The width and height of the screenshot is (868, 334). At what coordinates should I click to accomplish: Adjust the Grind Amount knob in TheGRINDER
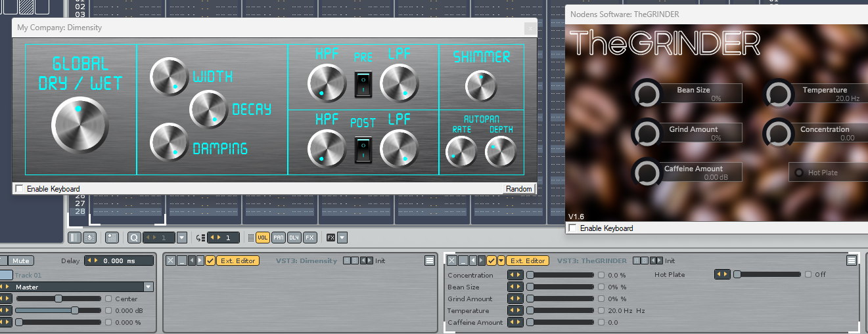[x=647, y=134]
